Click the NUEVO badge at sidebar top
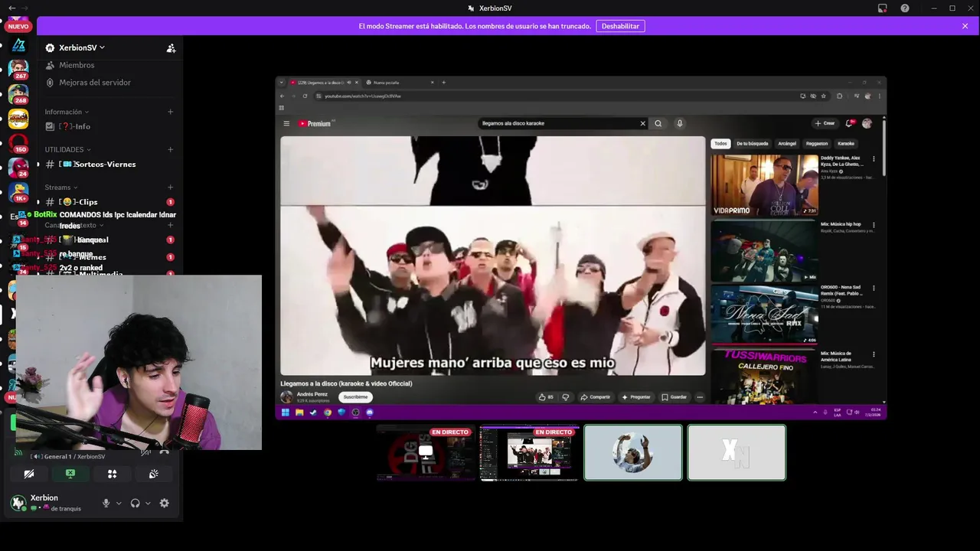Viewport: 980px width, 551px height. click(x=18, y=26)
